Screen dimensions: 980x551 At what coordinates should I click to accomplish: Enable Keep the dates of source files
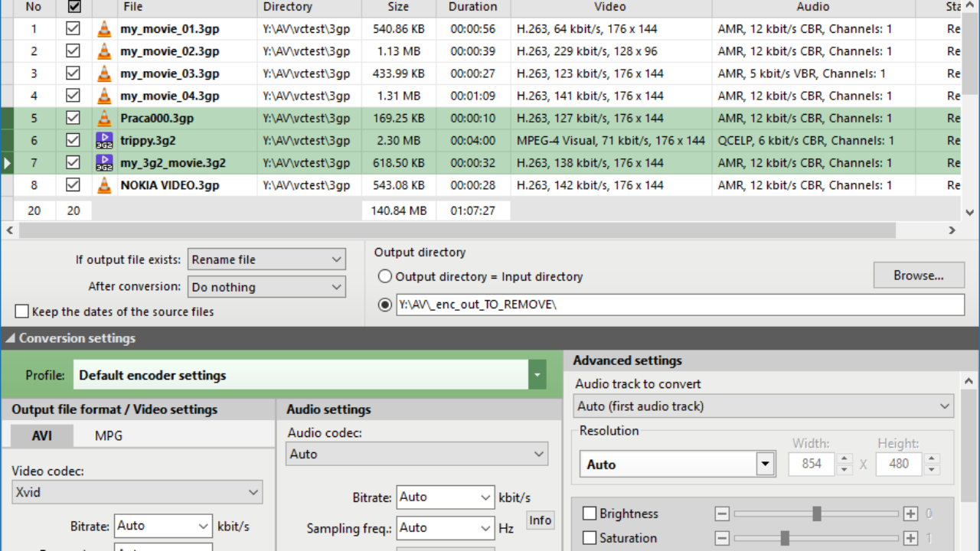click(22, 311)
